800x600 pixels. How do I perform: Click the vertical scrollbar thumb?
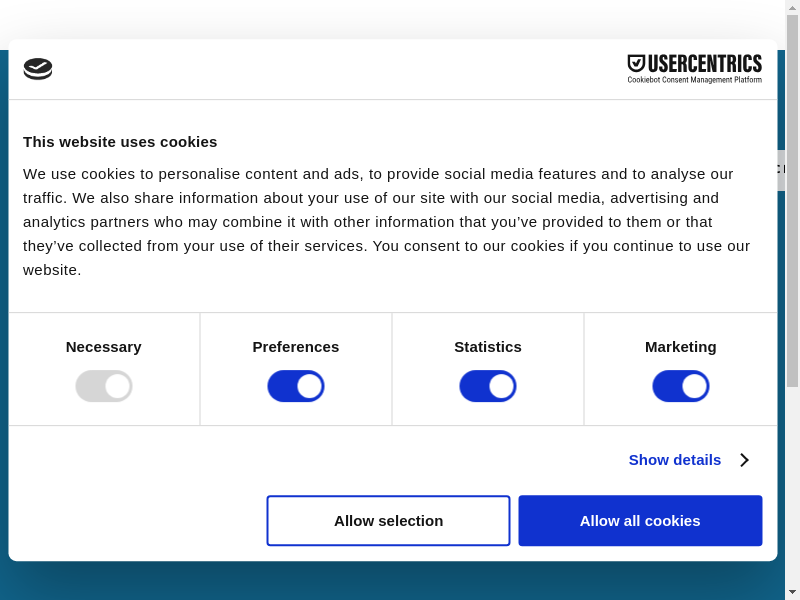coord(792,200)
